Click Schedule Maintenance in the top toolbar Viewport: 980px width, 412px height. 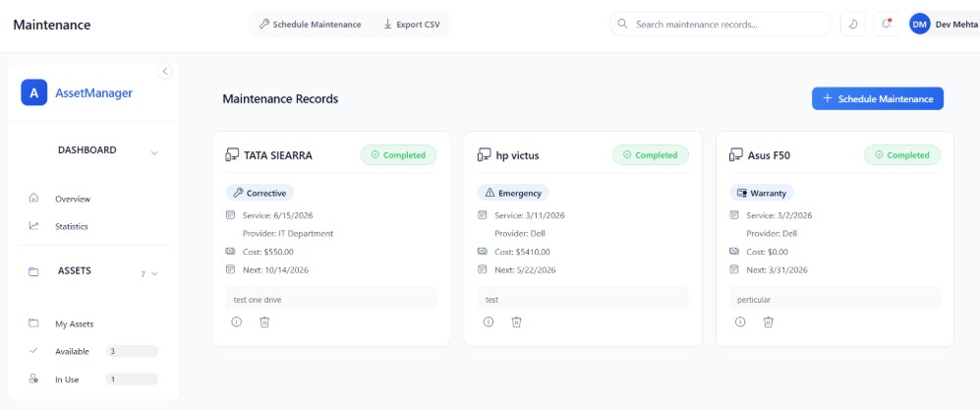pyautogui.click(x=311, y=24)
